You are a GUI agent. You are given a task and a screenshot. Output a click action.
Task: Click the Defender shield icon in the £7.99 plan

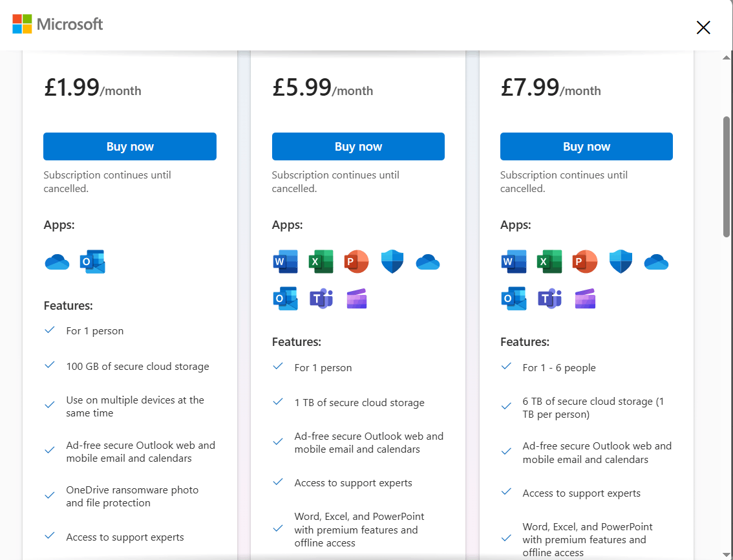[x=621, y=262]
